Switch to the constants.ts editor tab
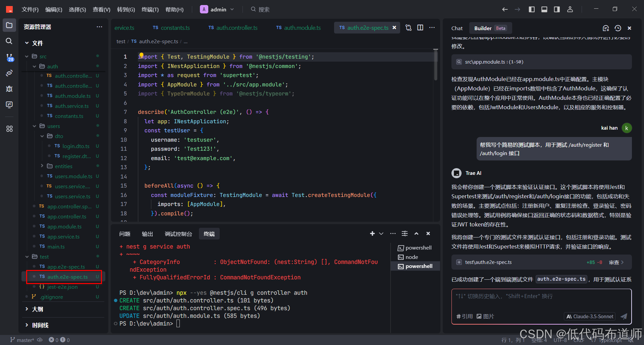Viewport: 644px width, 345px height. [x=171, y=28]
